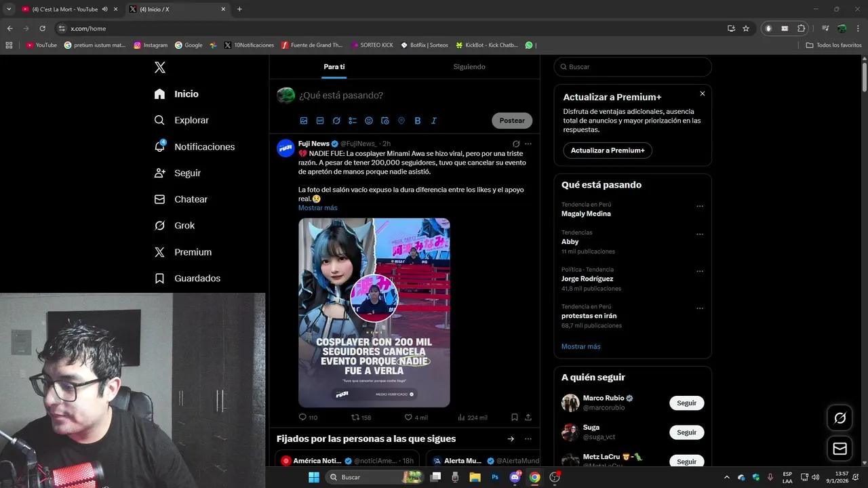Open more options for Magaly Medina trend
The image size is (868, 488).
point(700,206)
